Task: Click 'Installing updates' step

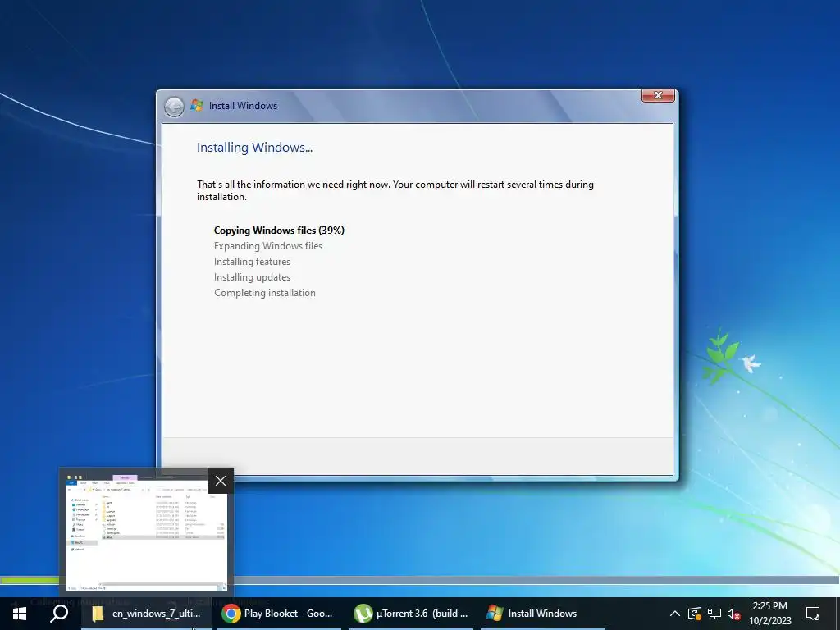Action: [252, 277]
